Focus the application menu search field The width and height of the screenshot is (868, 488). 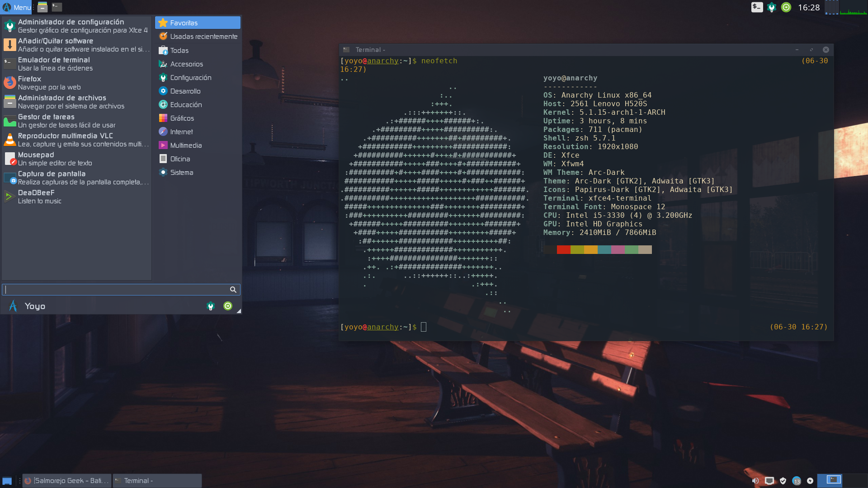(117, 290)
